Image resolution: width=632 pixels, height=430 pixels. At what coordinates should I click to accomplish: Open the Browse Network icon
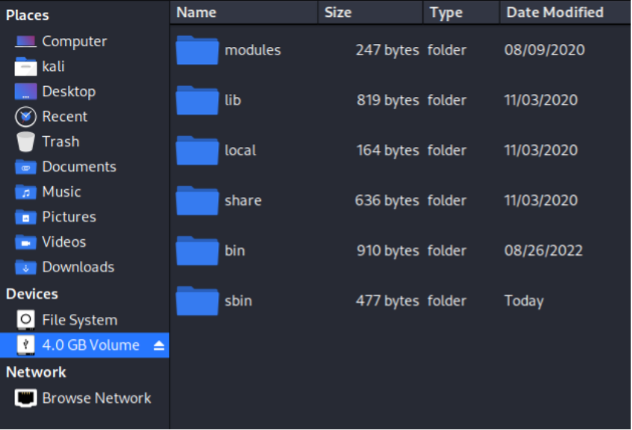26,398
